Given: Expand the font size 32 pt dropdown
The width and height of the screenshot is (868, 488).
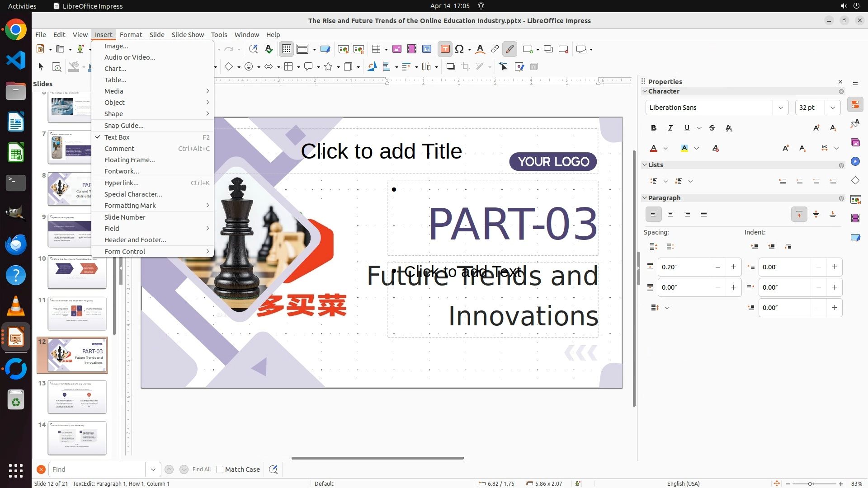Looking at the screenshot, I should click(x=832, y=108).
